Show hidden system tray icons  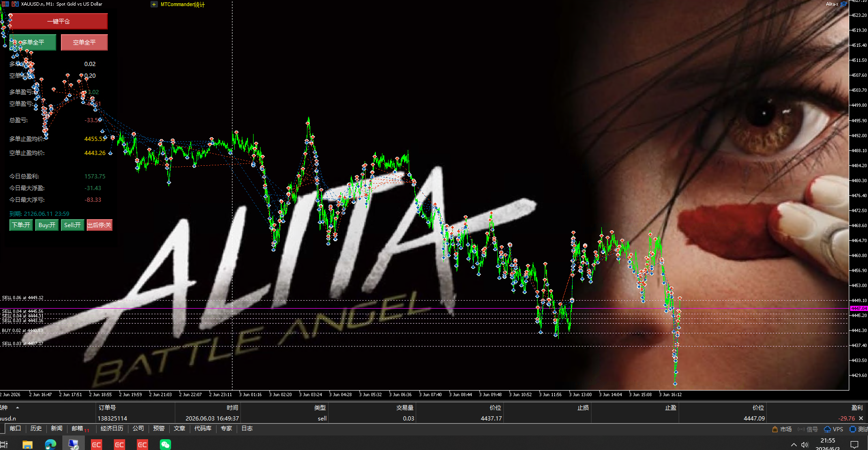coord(793,444)
